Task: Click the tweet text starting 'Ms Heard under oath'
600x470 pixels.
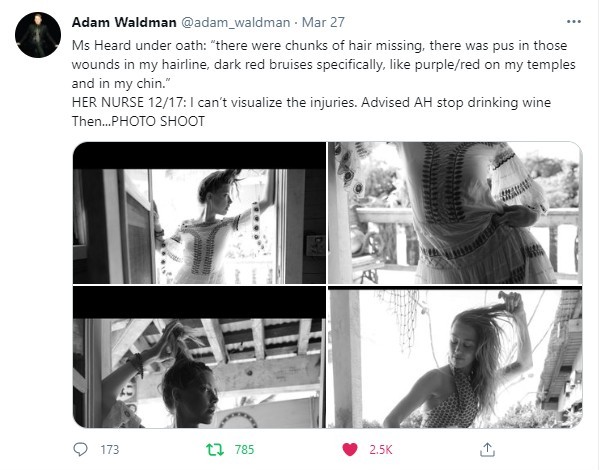Action: pos(323,64)
